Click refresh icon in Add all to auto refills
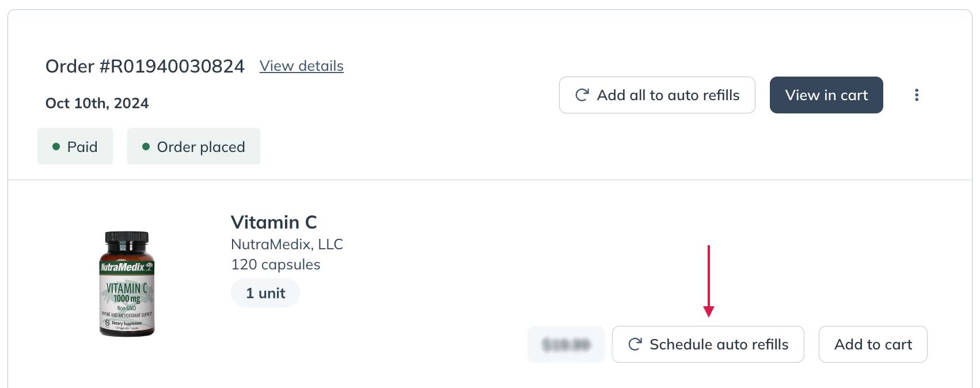 point(582,95)
